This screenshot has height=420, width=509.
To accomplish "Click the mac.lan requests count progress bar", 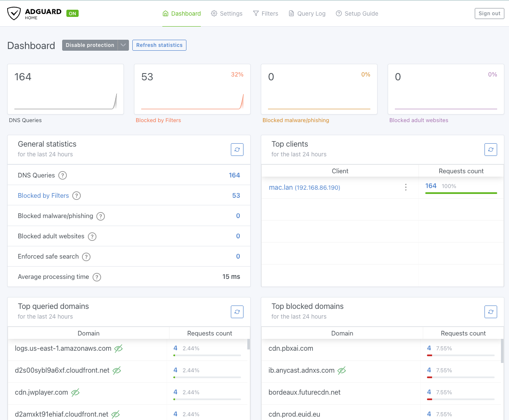I will pos(461,193).
